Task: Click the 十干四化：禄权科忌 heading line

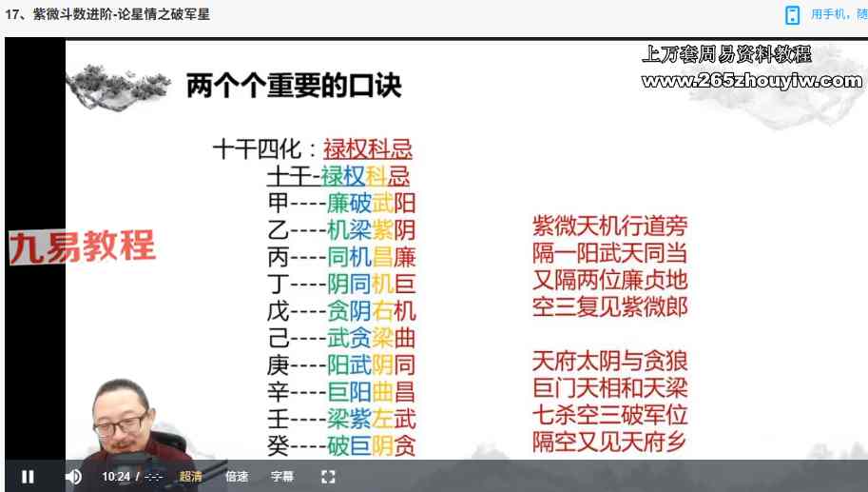Action: click(312, 149)
